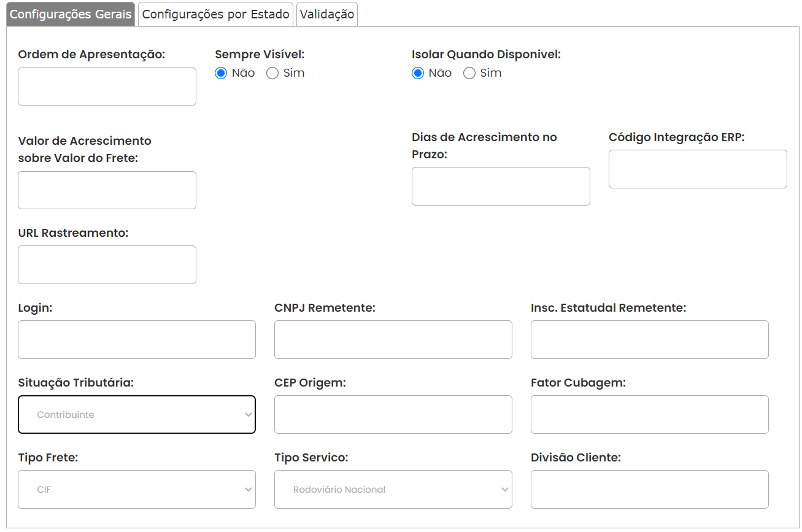Image resolution: width=802 pixels, height=532 pixels.
Task: Click the 'CNPJ Remetente:' label
Action: 325,307
